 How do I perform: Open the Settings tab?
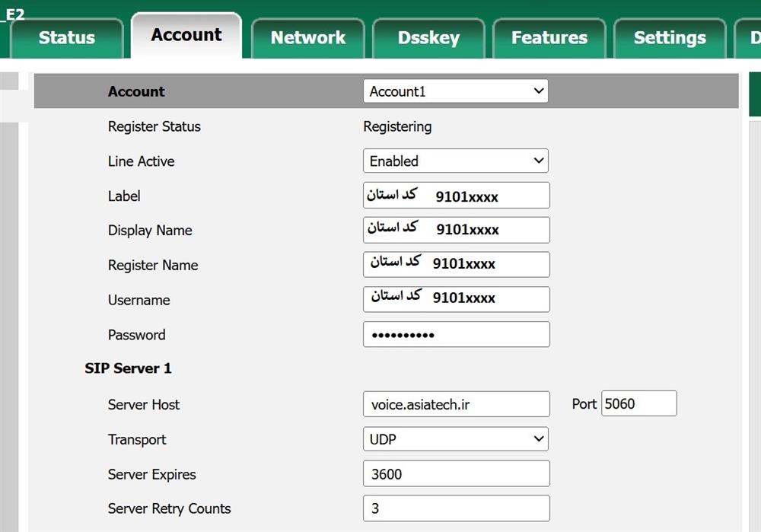(670, 38)
